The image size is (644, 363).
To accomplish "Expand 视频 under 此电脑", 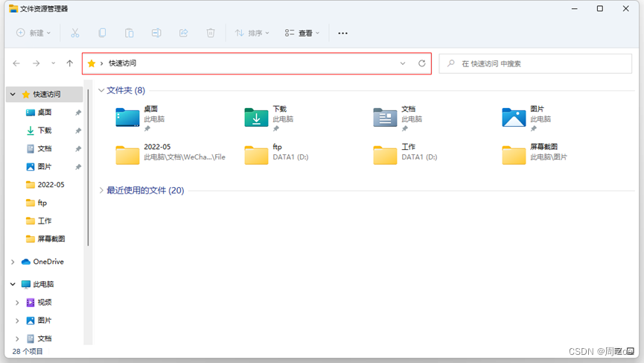I will (x=17, y=303).
